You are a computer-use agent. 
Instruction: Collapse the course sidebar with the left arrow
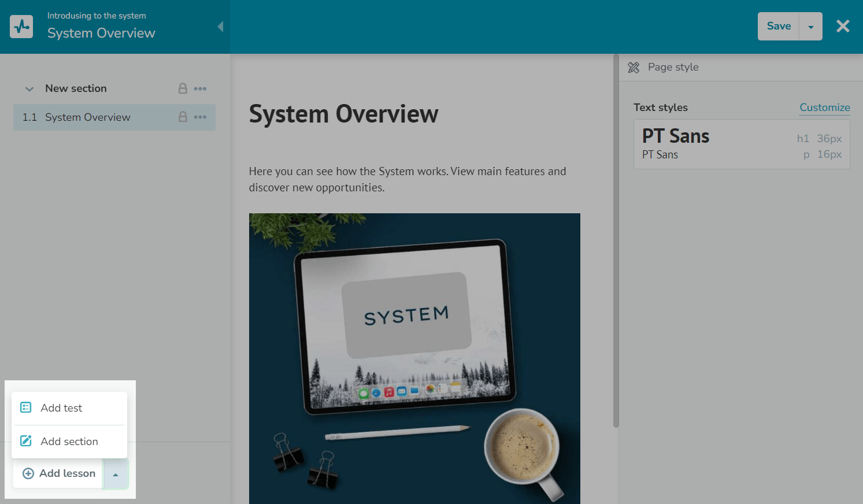[x=220, y=27]
